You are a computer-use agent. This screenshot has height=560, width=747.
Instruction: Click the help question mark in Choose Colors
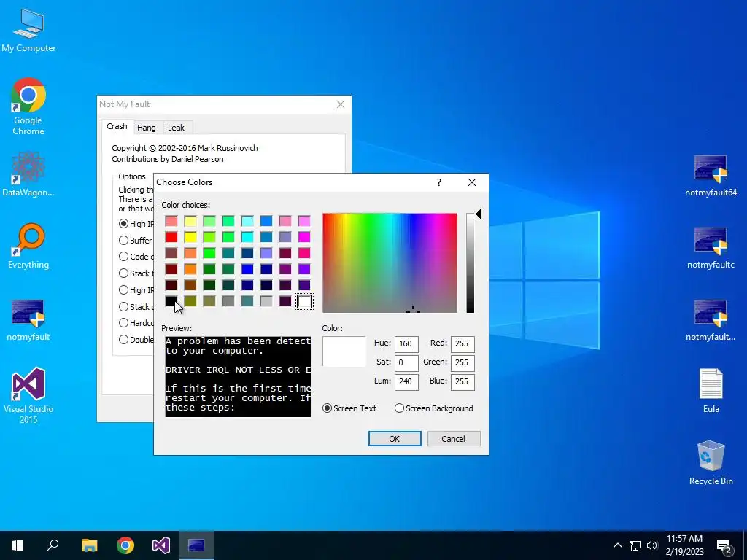pyautogui.click(x=438, y=182)
